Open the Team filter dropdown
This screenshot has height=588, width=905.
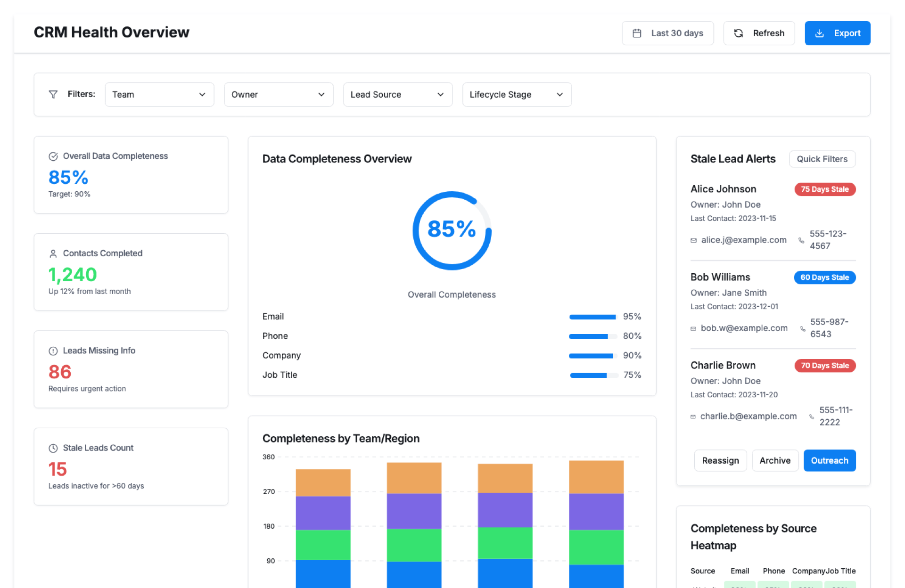159,95
